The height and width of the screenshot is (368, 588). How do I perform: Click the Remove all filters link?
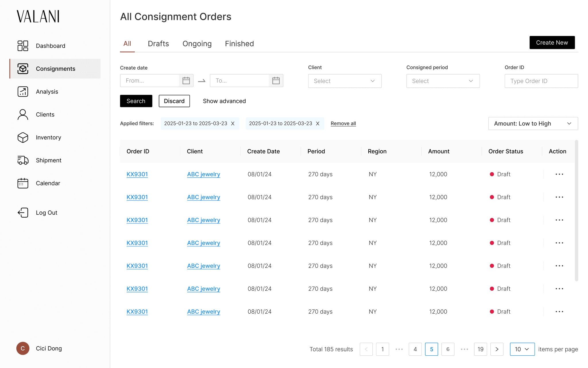[343, 124]
